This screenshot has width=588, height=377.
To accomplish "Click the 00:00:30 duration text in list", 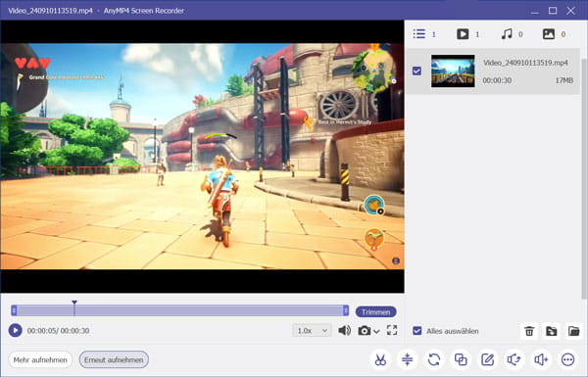I will point(497,80).
